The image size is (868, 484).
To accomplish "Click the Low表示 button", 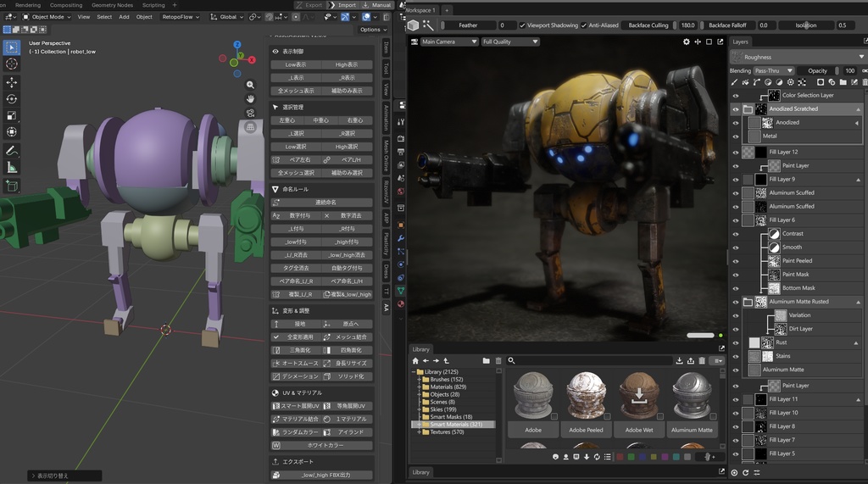I will [x=296, y=64].
